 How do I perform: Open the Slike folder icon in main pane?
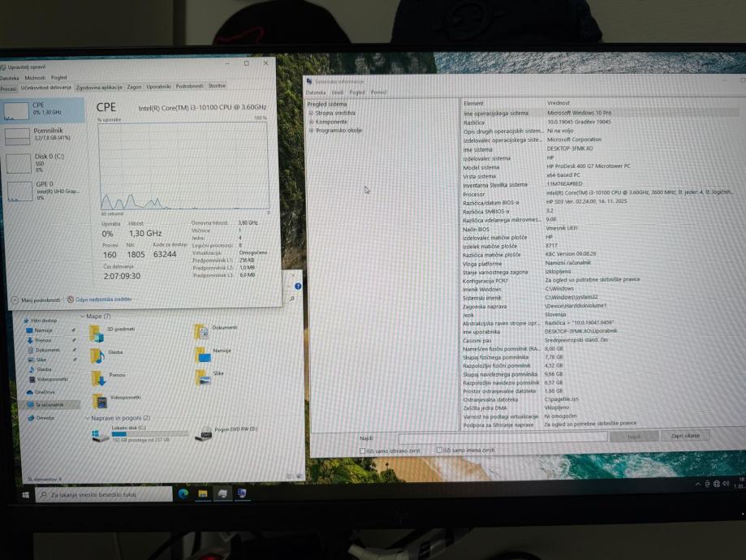click(203, 377)
